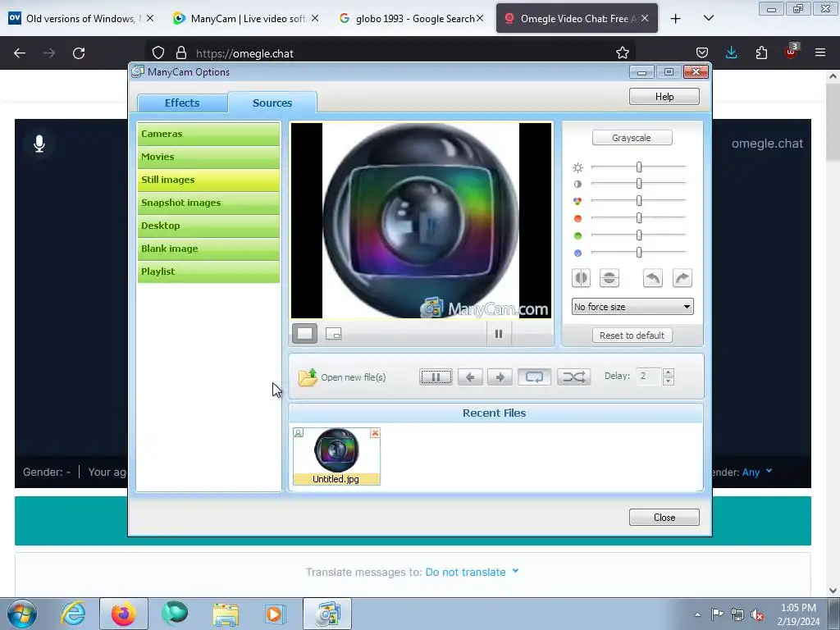Open the Translate messages dropdown in the browser
The height and width of the screenshot is (630, 840).
coord(472,572)
